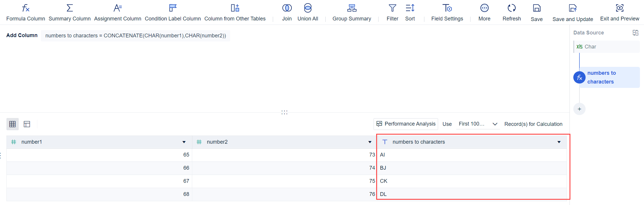The height and width of the screenshot is (205, 644).
Task: Open the Assignment Column tool
Action: click(x=117, y=13)
